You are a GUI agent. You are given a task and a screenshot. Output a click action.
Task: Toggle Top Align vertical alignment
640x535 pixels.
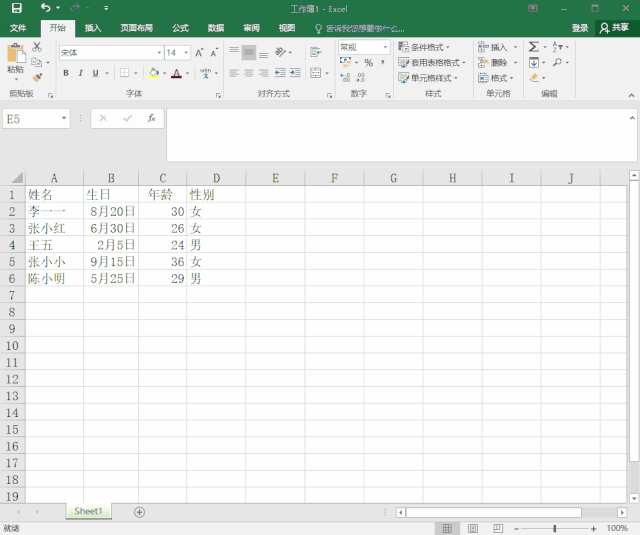(234, 52)
